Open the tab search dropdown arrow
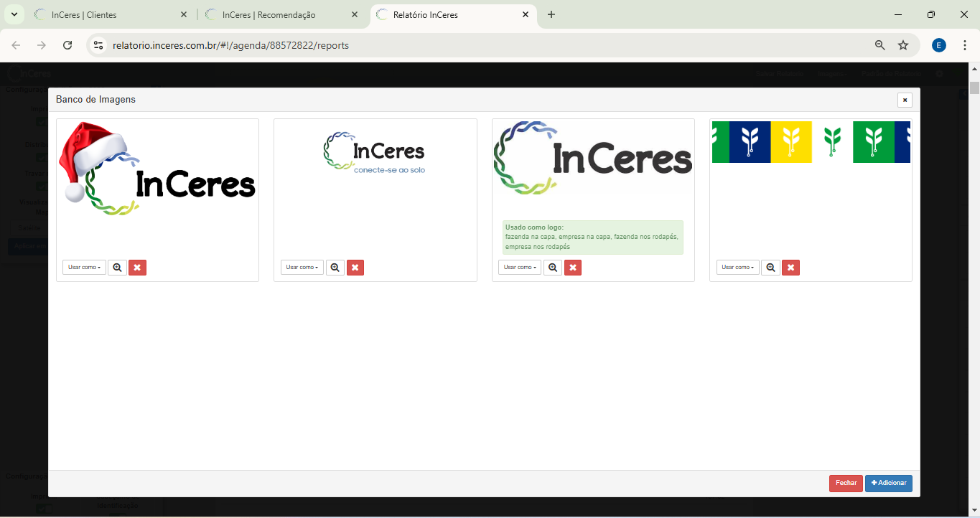The height and width of the screenshot is (518, 980). point(14,14)
